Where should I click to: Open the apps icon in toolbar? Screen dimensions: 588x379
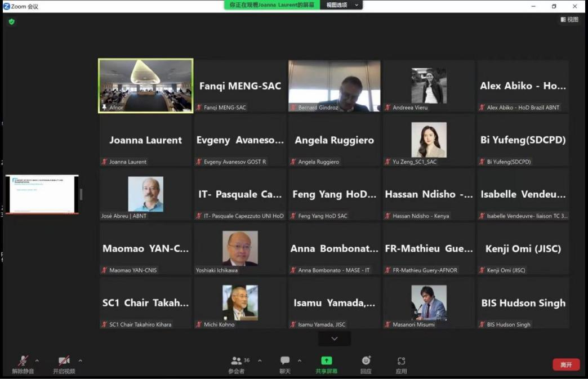[x=401, y=361]
